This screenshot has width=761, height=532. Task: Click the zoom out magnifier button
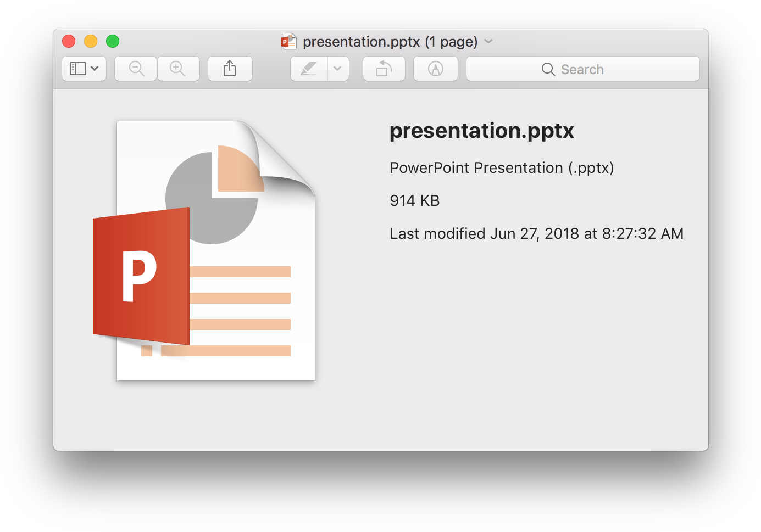coord(136,69)
